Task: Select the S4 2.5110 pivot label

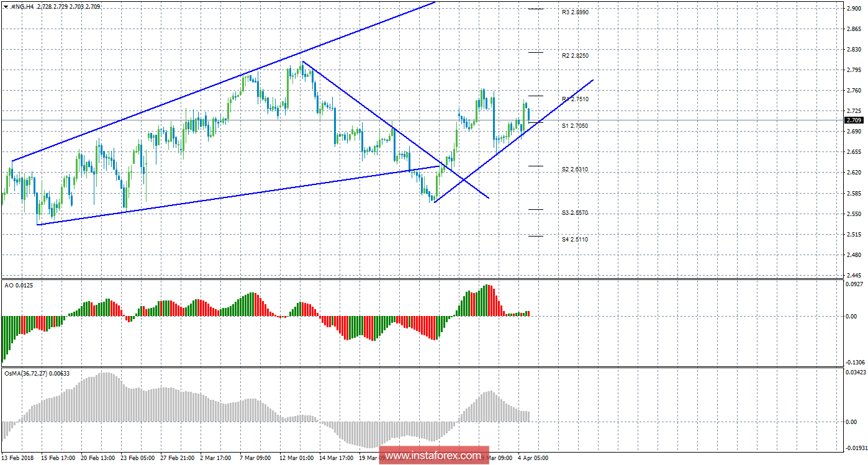Action: click(575, 240)
